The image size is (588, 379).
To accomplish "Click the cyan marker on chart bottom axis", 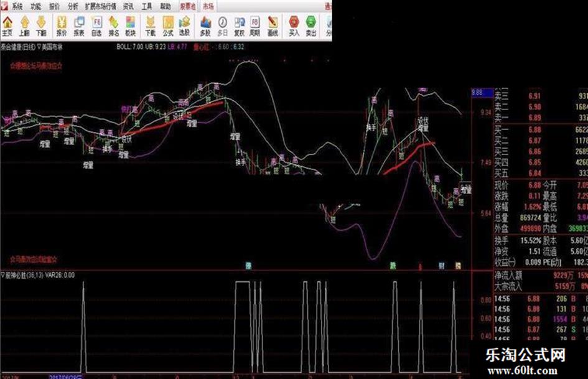I will tap(248, 266).
